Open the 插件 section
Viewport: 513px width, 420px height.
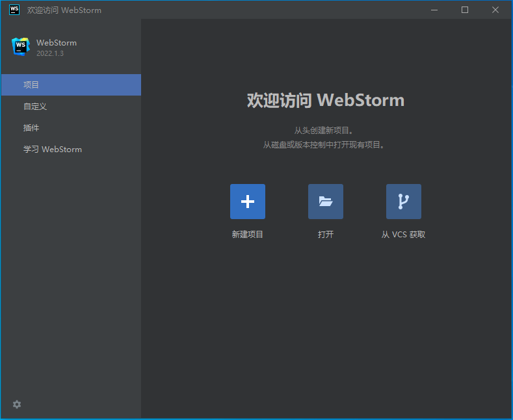point(71,128)
